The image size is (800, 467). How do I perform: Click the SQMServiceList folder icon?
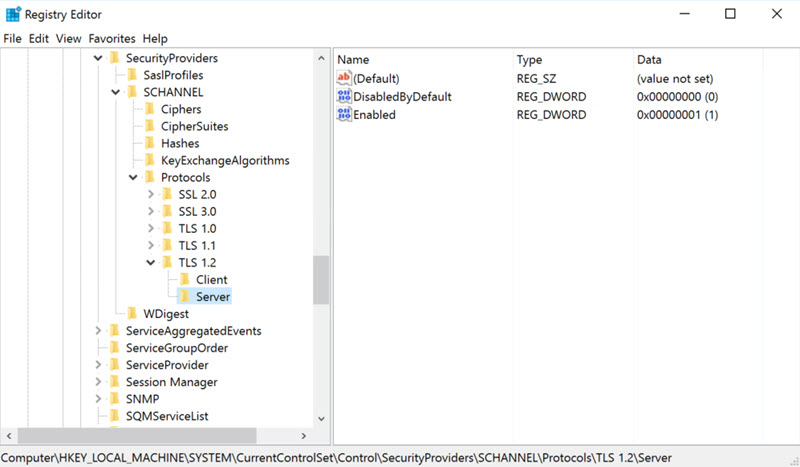point(115,416)
